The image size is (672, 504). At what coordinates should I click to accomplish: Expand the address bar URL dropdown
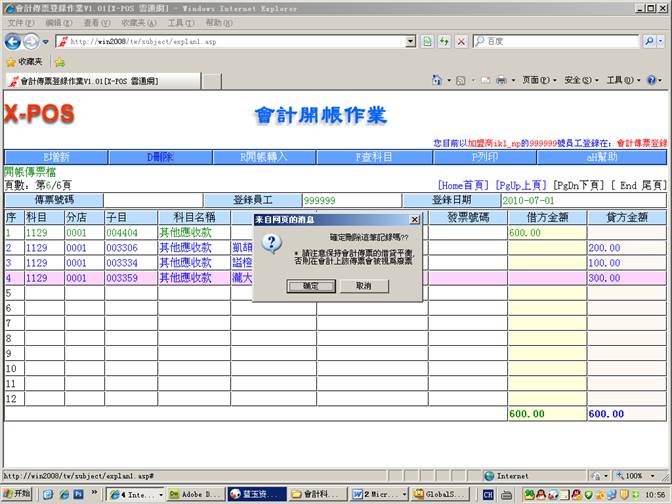click(x=409, y=41)
